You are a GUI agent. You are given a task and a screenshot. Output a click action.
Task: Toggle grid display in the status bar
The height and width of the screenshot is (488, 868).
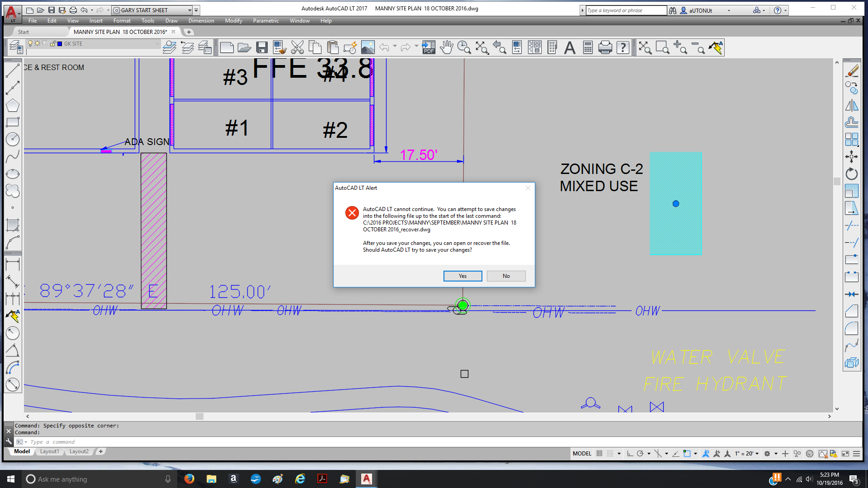coord(599,453)
